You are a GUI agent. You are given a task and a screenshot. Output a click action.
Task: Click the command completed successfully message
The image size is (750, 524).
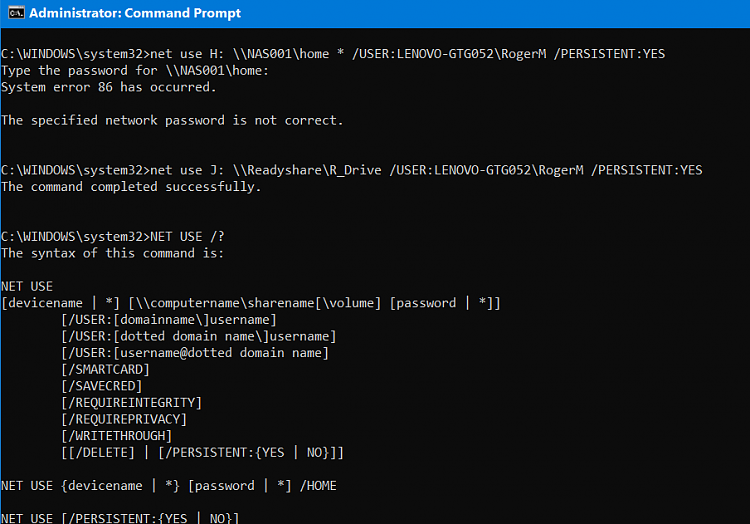[x=131, y=187]
